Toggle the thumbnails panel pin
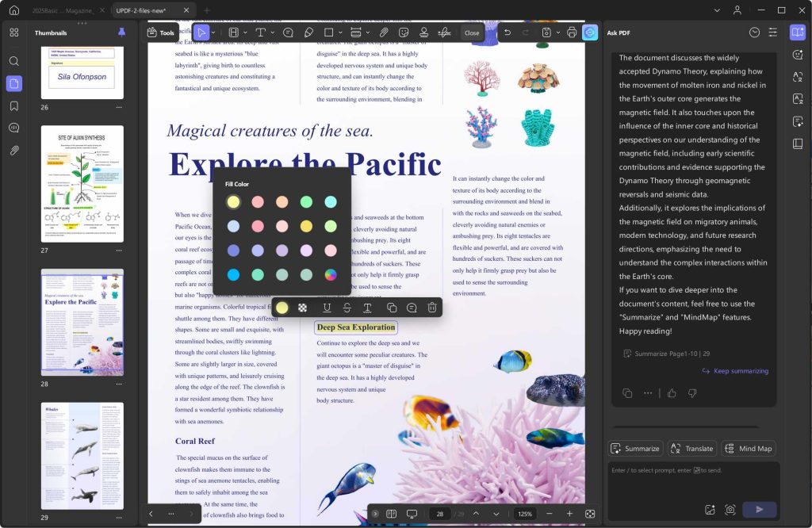812x528 pixels. (x=121, y=33)
